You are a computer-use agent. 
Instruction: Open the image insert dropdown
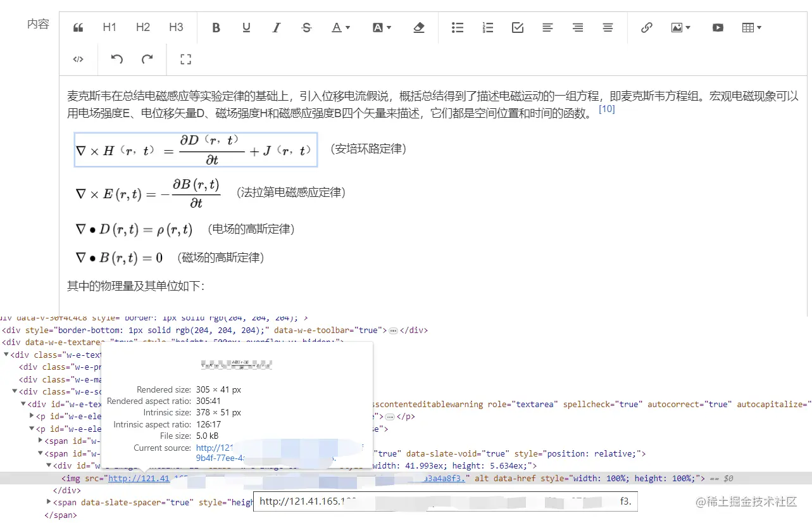pyautogui.click(x=680, y=27)
